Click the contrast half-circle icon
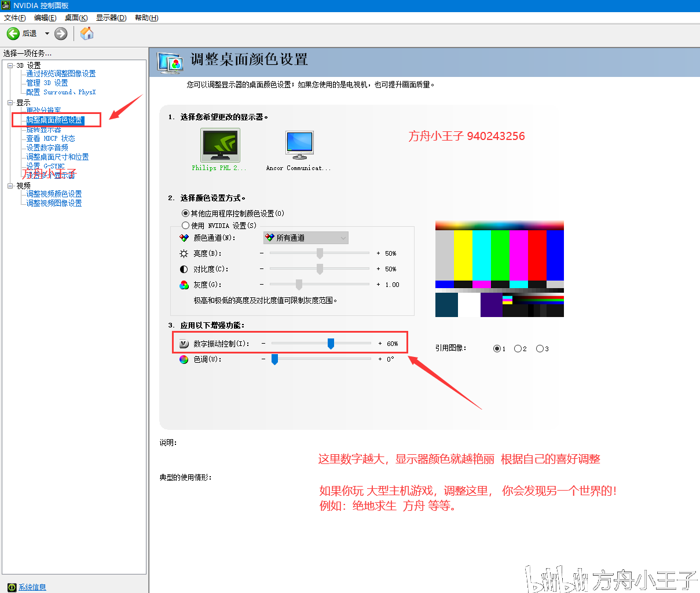This screenshot has width=700, height=593. 184,269
